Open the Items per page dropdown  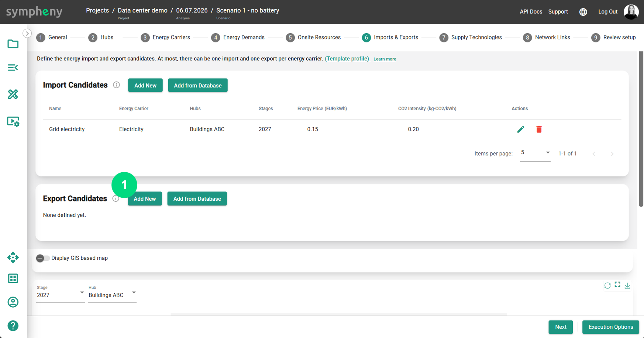click(535, 153)
